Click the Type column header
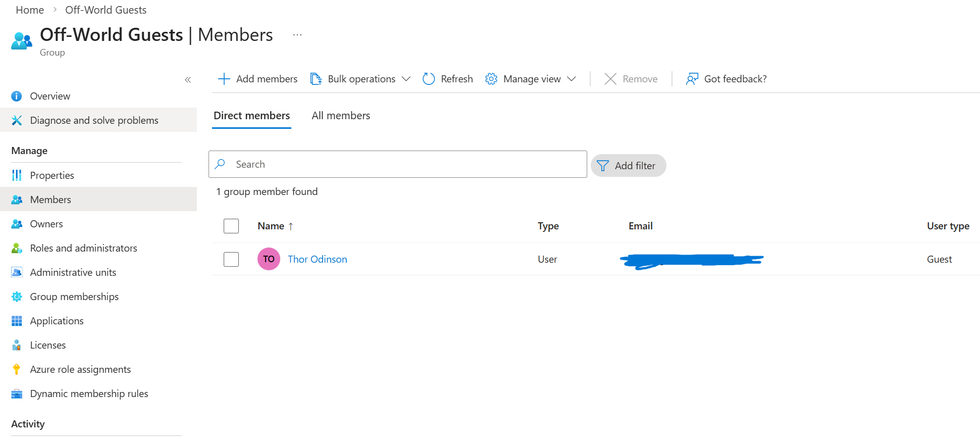This screenshot has width=980, height=440. (548, 226)
